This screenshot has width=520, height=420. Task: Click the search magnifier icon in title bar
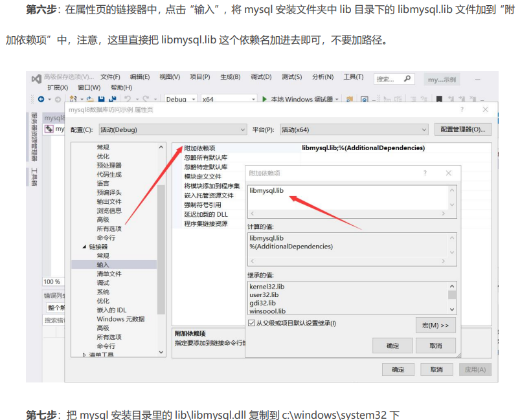pos(407,78)
